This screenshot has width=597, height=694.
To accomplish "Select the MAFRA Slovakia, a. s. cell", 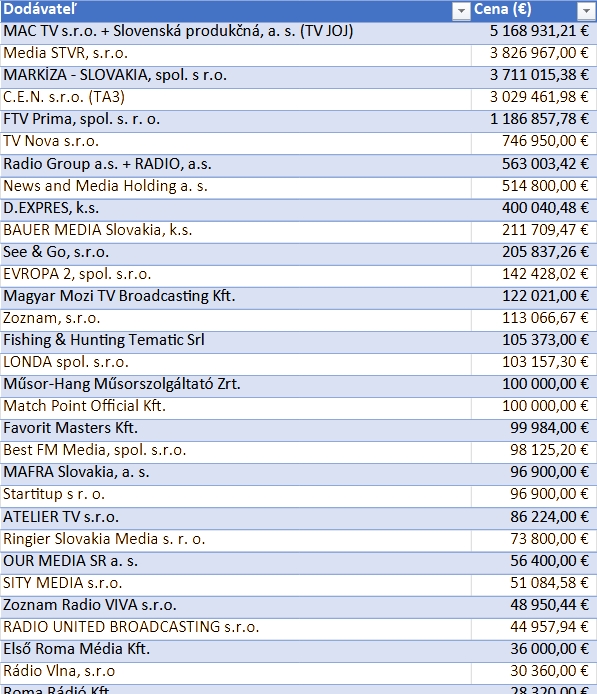I will (x=236, y=474).
